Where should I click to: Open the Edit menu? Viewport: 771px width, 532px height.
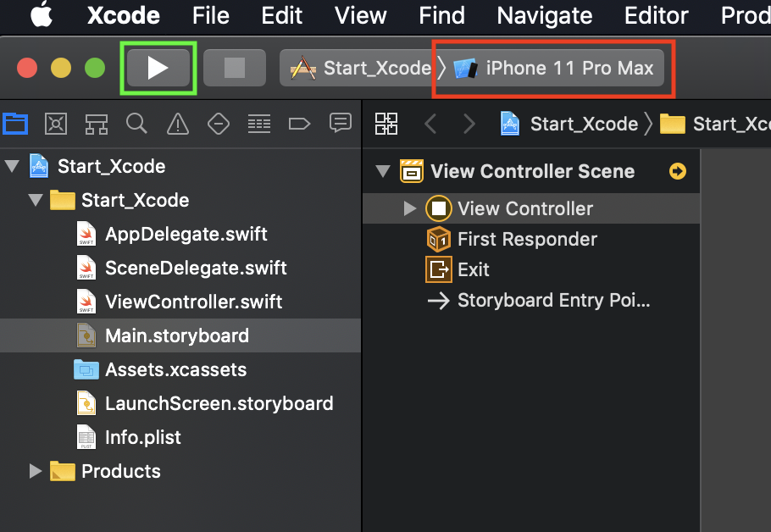tap(282, 15)
